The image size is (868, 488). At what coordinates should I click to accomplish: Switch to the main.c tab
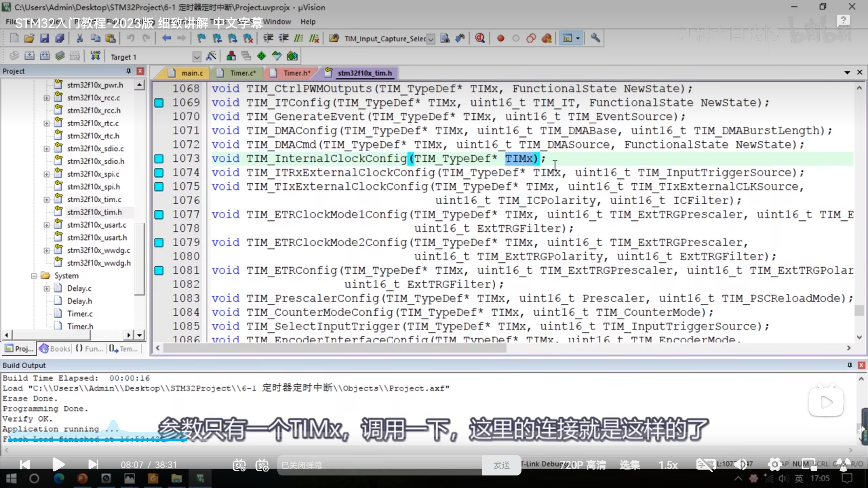click(192, 73)
